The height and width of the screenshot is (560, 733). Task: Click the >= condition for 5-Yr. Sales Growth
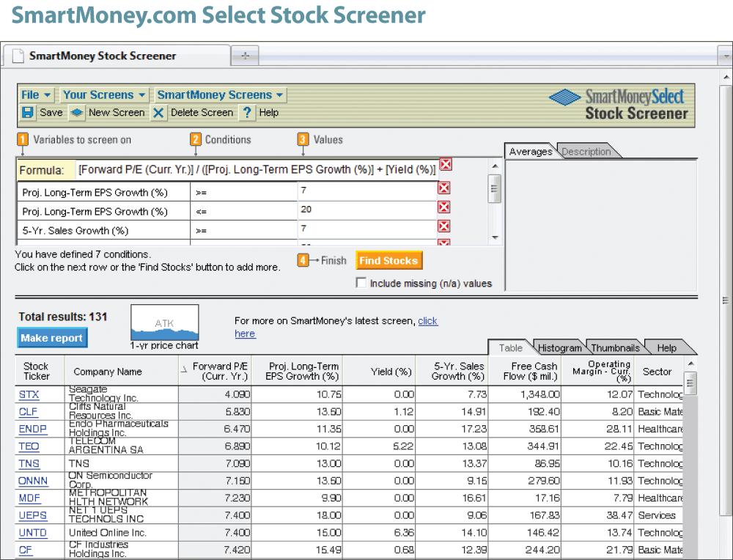[243, 230]
